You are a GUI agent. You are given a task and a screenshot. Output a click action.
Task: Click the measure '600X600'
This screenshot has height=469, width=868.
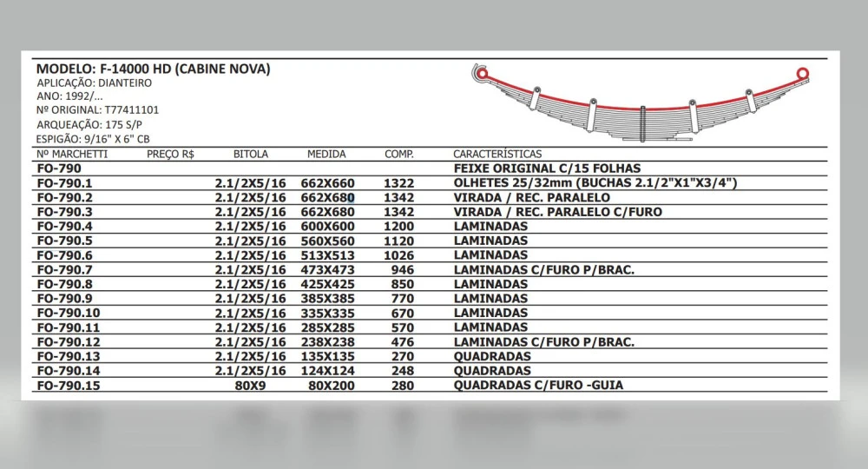click(x=328, y=227)
